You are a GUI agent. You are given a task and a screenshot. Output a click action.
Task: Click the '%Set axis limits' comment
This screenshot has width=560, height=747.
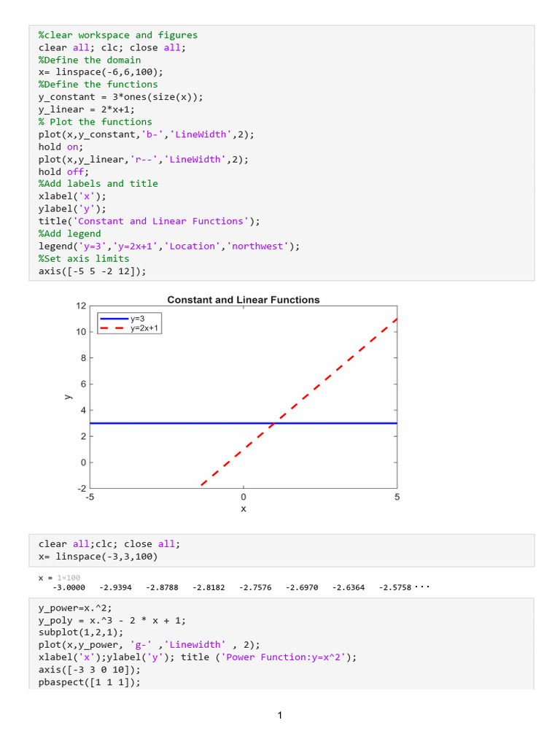(84, 258)
